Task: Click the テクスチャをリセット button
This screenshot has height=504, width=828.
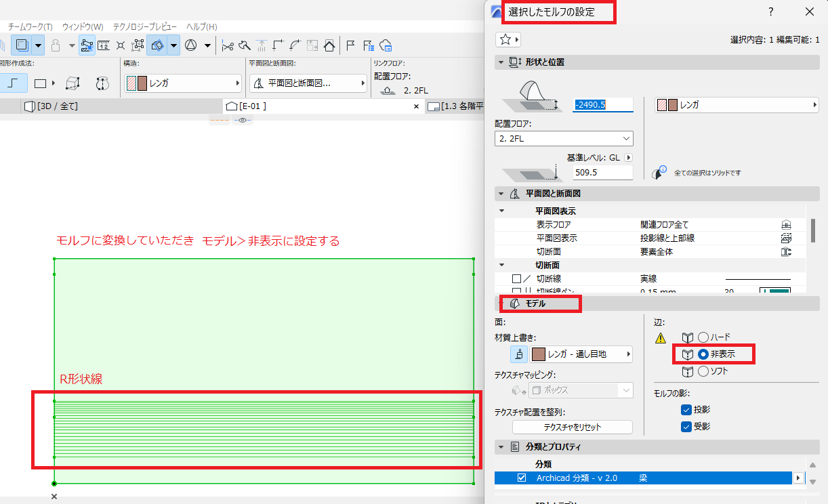Action: [572, 427]
